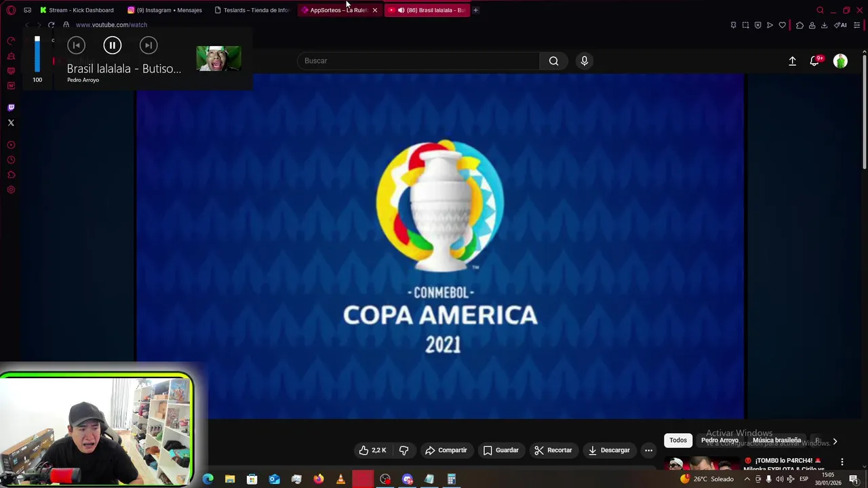Pause playback in the media overlay
This screenshot has width=868, height=488.
click(x=113, y=45)
